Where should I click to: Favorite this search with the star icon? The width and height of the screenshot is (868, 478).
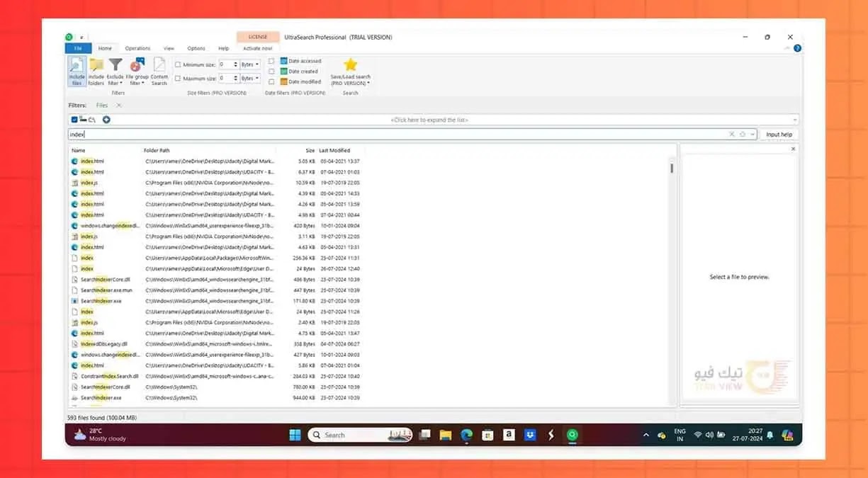[x=742, y=134]
